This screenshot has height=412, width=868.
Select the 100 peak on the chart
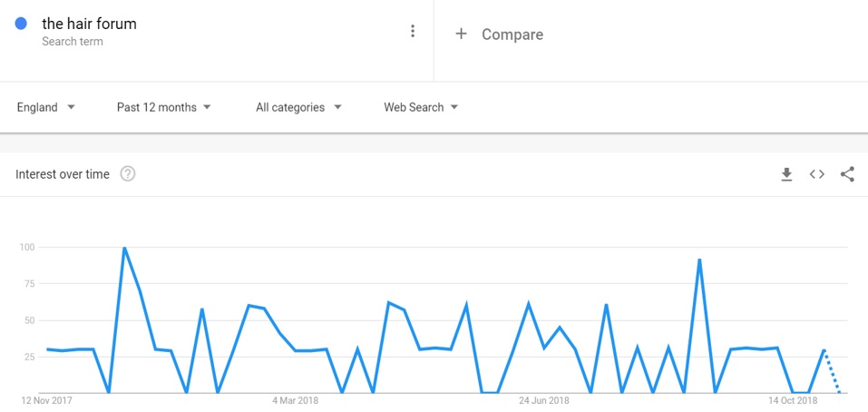[124, 248]
